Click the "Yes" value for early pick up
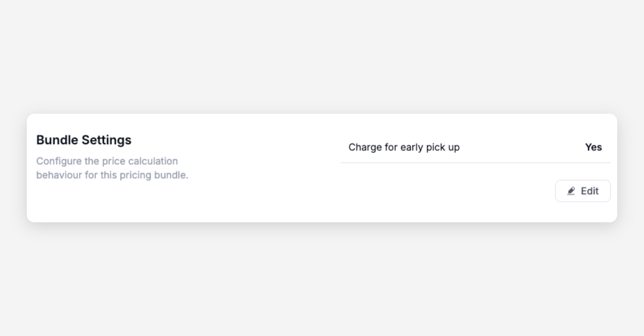The height and width of the screenshot is (336, 644). point(593,147)
